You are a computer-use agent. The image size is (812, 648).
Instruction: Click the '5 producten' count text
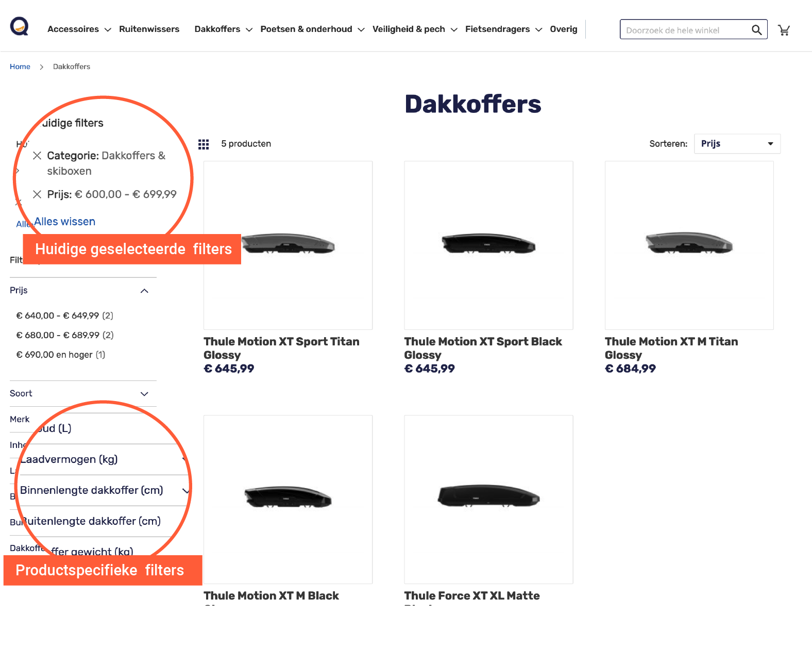246,144
